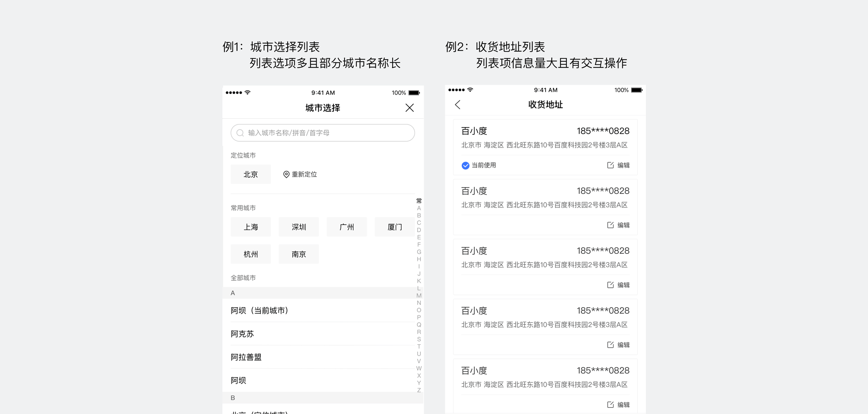This screenshot has height=414, width=868.
Task: Select 北京 as the located city
Action: point(251,175)
